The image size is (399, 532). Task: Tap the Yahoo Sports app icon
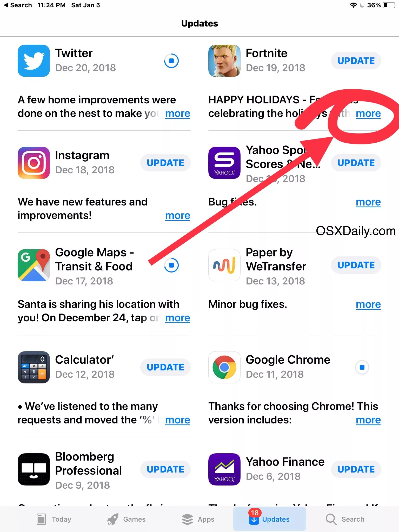point(224,163)
